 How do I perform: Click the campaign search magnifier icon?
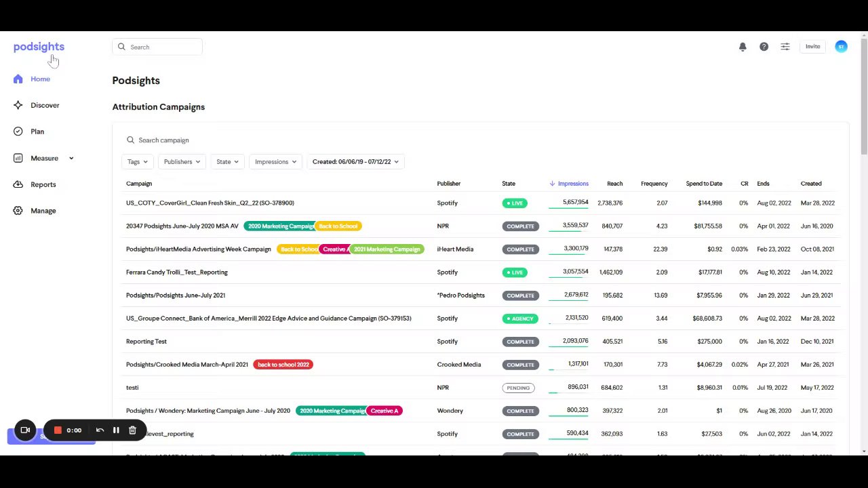[130, 140]
